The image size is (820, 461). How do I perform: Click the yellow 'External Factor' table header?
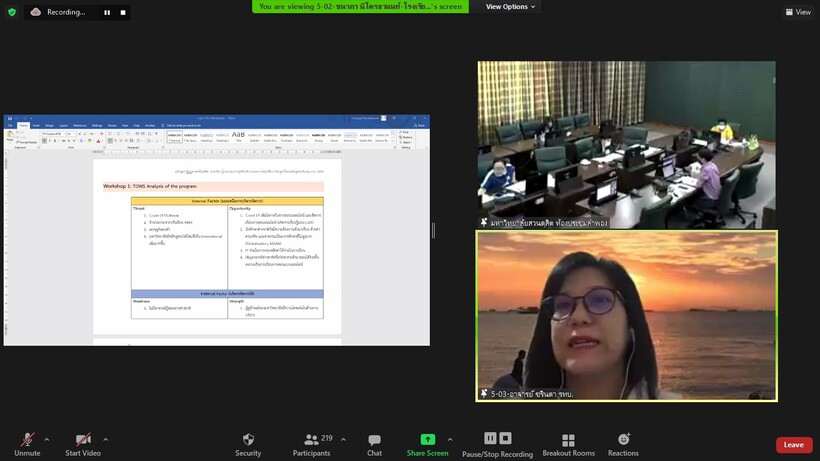(227, 201)
